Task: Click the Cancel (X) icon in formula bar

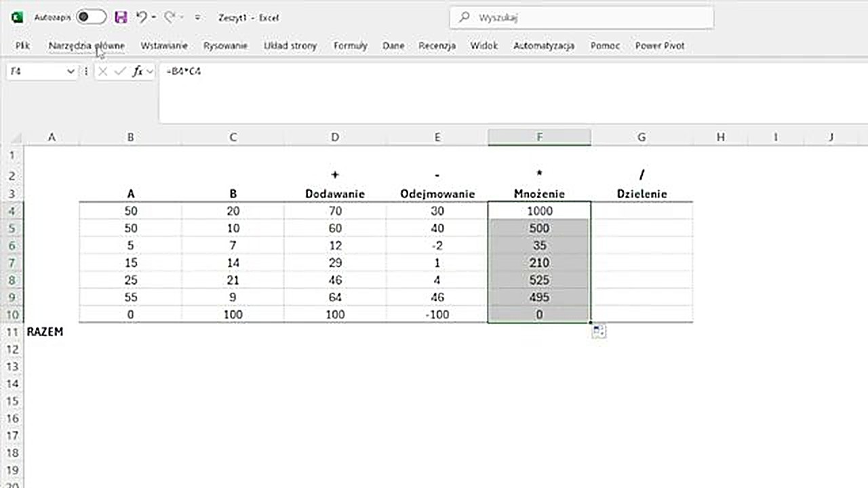Action: (103, 71)
